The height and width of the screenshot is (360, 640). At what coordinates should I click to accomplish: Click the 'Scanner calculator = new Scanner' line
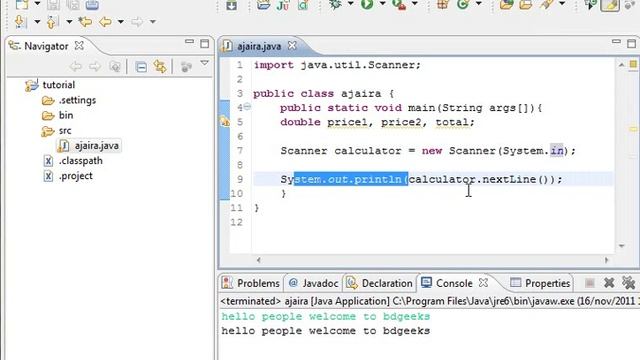point(428,151)
